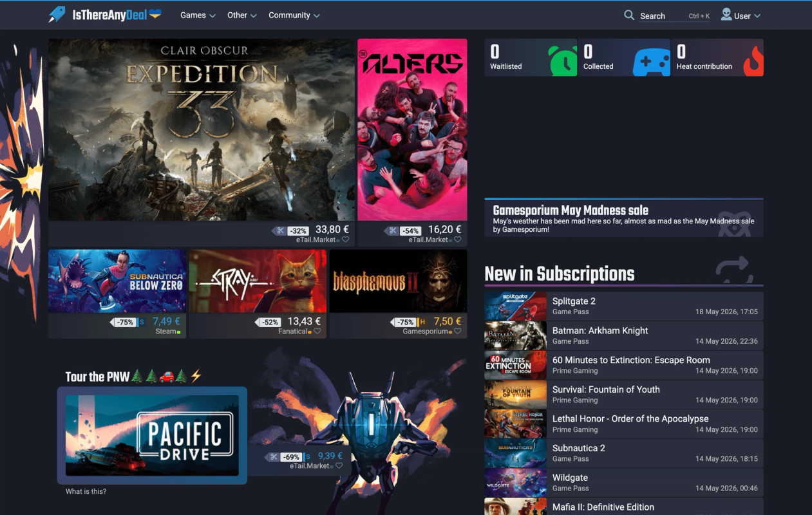Open the Other dropdown menu
Viewport: 812px width, 515px height.
[242, 15]
